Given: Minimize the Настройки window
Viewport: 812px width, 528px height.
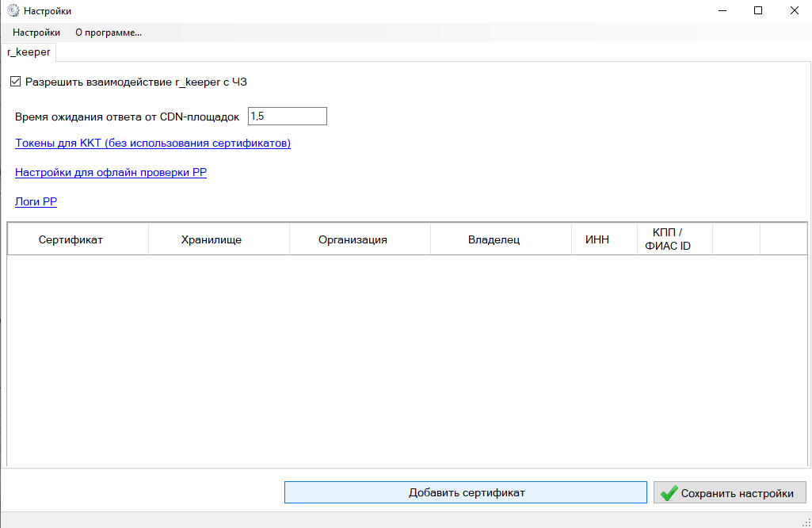Looking at the screenshot, I should pos(722,11).
